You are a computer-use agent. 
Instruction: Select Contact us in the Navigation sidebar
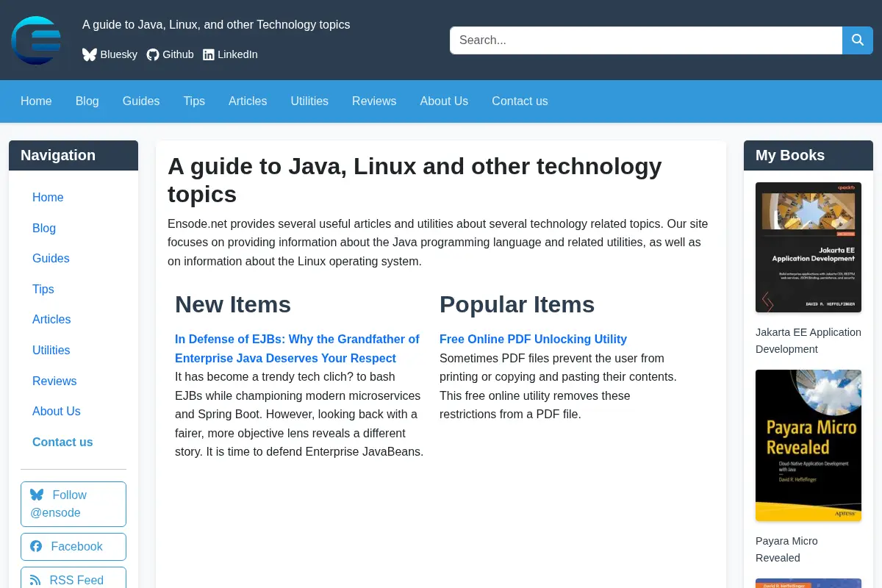[62, 442]
